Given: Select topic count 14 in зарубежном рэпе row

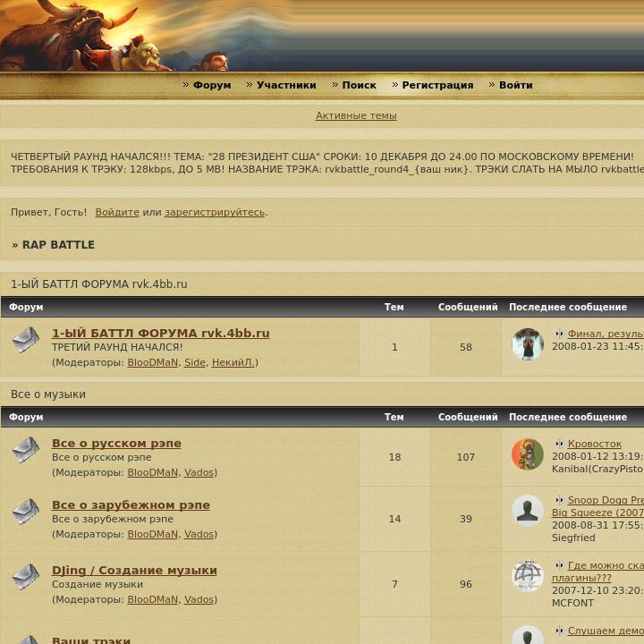Looking at the screenshot, I should click(x=394, y=519).
